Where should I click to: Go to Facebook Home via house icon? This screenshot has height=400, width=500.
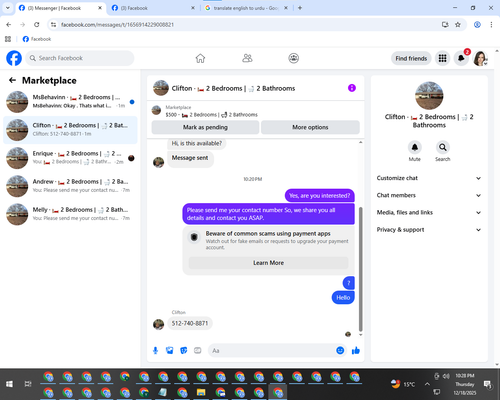coord(200,58)
